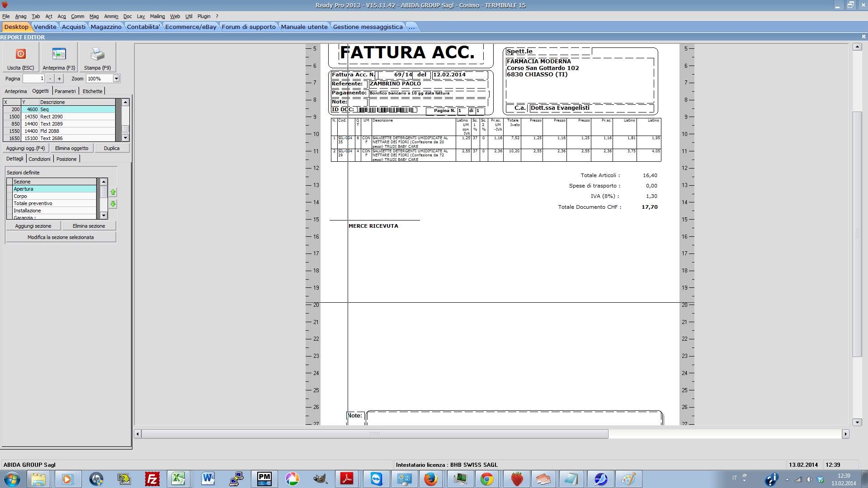Image resolution: width=868 pixels, height=488 pixels.
Task: Select object row Text 2686
Action: pyautogui.click(x=59, y=138)
